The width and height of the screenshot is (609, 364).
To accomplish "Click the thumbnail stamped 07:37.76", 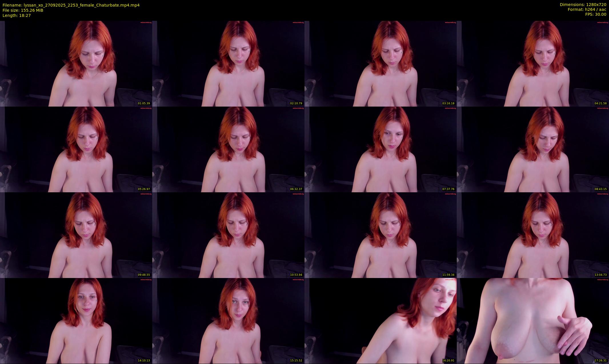I will 380,149.
